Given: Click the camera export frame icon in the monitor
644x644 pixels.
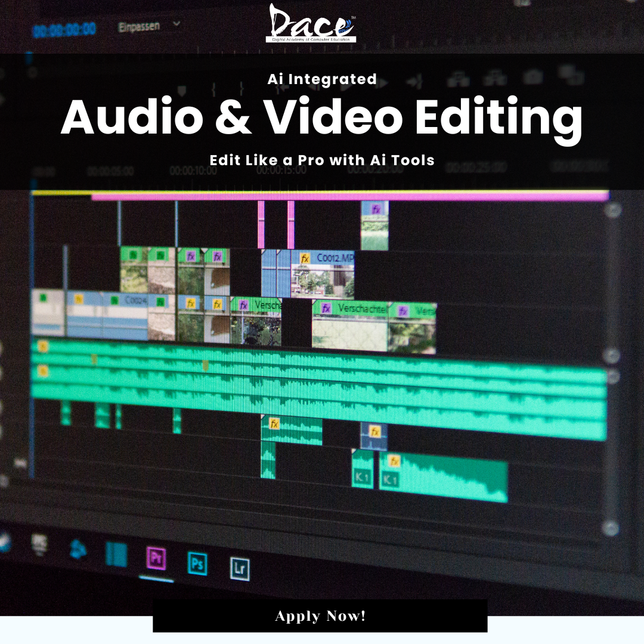Looking at the screenshot, I should coord(532,77).
